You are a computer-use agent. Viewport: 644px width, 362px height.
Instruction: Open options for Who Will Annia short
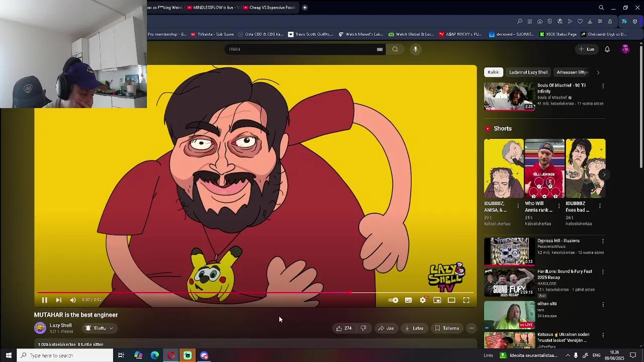pyautogui.click(x=559, y=206)
